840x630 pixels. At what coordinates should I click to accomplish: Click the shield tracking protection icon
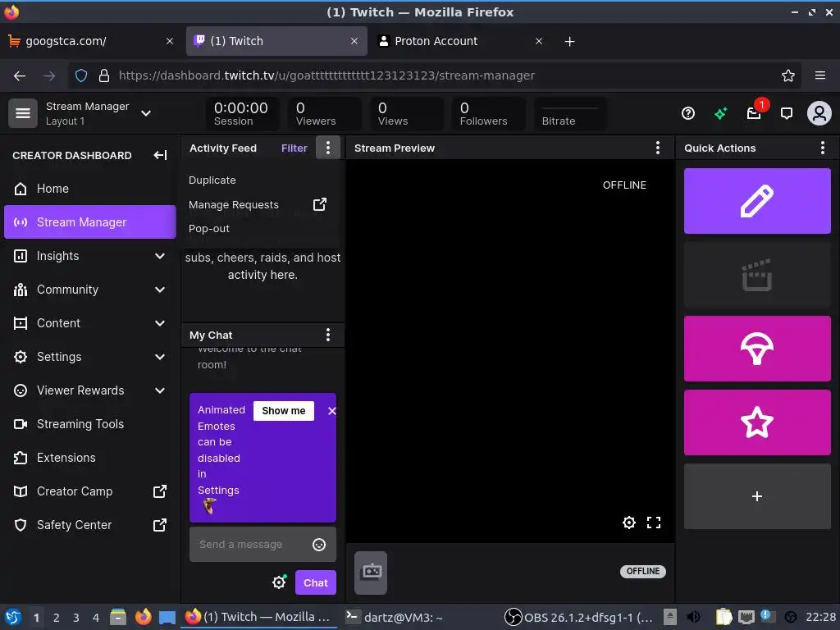pyautogui.click(x=81, y=75)
